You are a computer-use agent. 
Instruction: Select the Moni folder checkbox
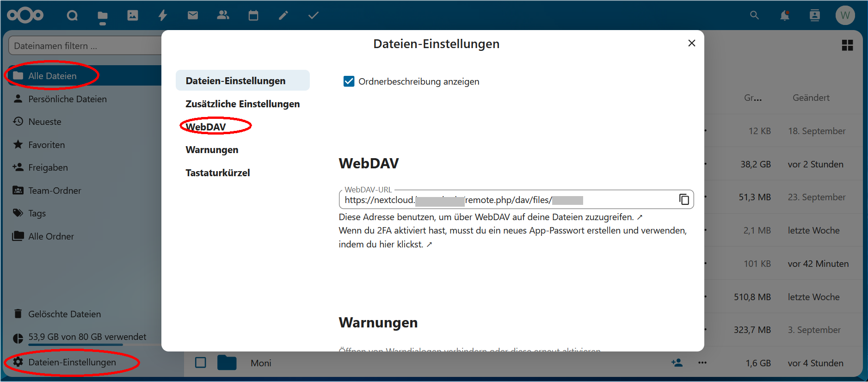[x=200, y=363]
